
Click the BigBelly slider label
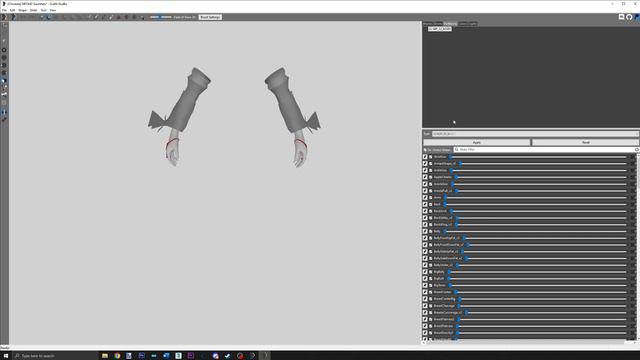click(439, 272)
